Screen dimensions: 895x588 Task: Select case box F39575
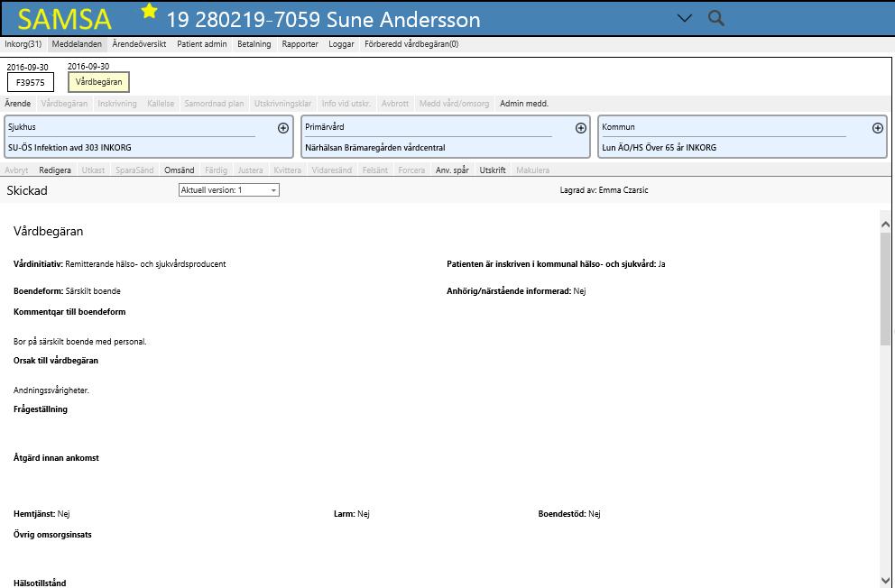point(31,82)
